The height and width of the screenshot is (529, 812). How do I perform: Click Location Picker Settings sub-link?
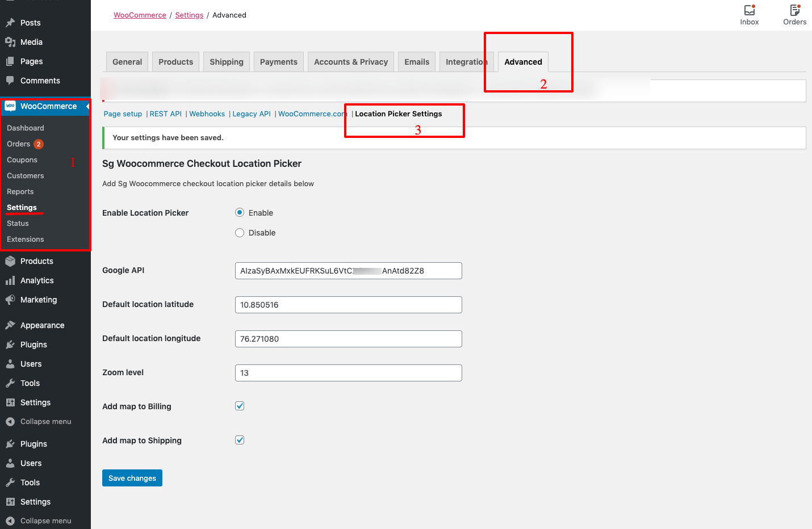coord(399,114)
